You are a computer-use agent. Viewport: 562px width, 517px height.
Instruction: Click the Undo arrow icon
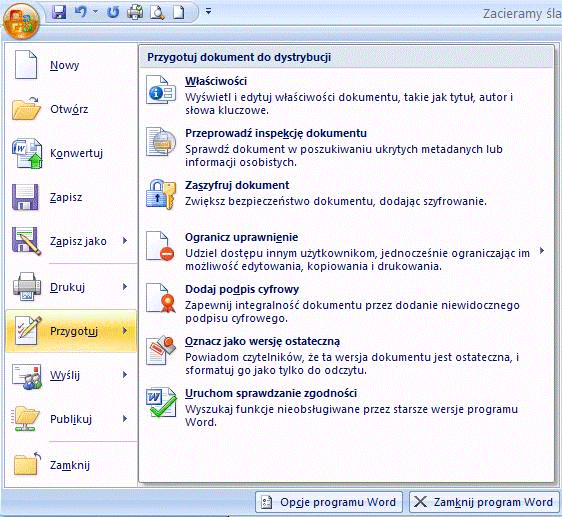tap(81, 12)
